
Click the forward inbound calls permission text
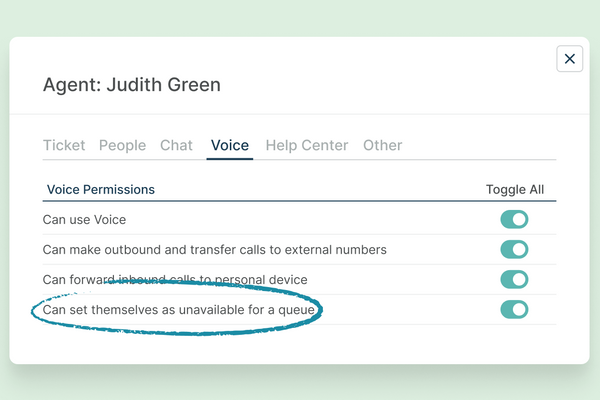pos(175,280)
